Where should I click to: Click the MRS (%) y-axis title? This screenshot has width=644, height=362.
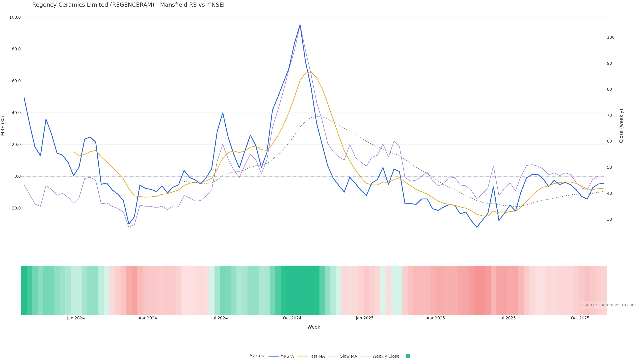point(3,126)
